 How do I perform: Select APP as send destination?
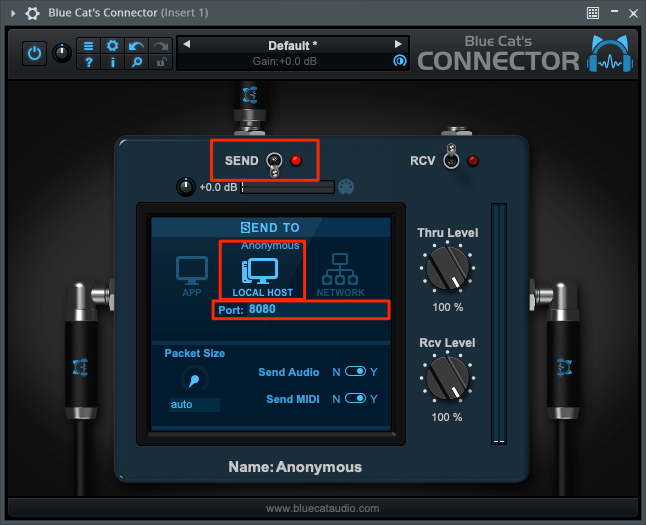tap(192, 276)
